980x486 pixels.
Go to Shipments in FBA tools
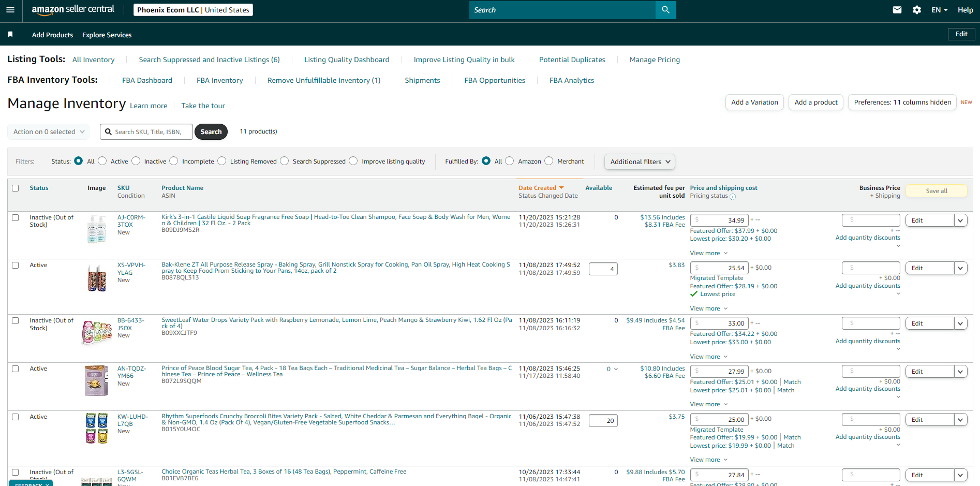pos(422,80)
